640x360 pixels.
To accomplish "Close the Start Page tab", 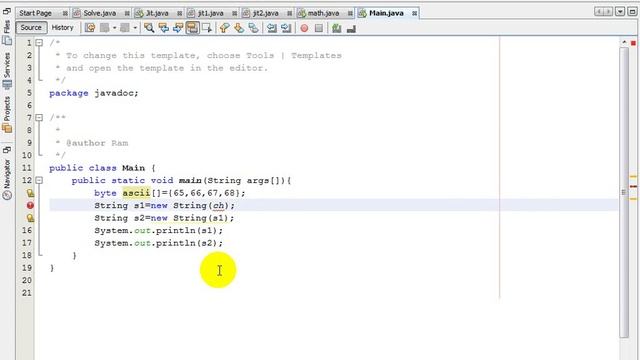I will point(65,13).
